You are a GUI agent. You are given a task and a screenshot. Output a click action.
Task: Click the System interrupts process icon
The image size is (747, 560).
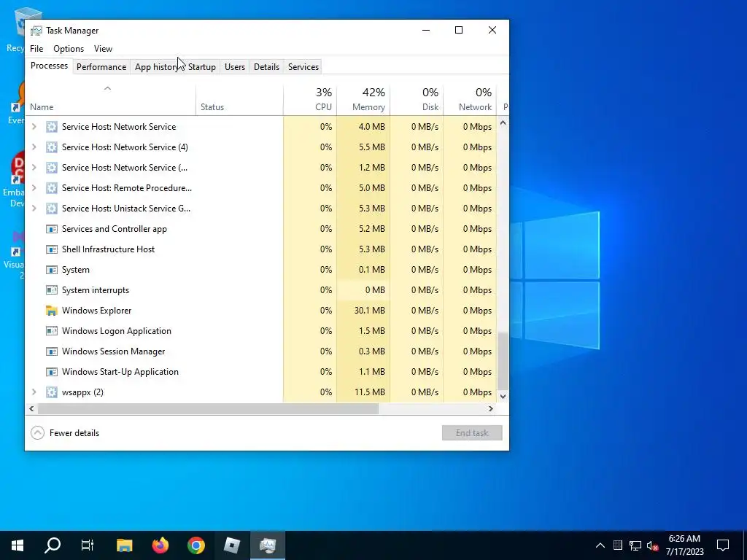click(52, 290)
